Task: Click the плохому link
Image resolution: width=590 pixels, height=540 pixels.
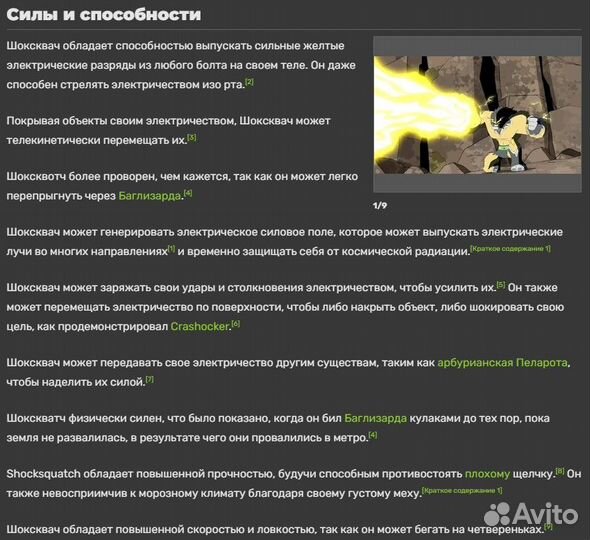Action: pyautogui.click(x=487, y=474)
